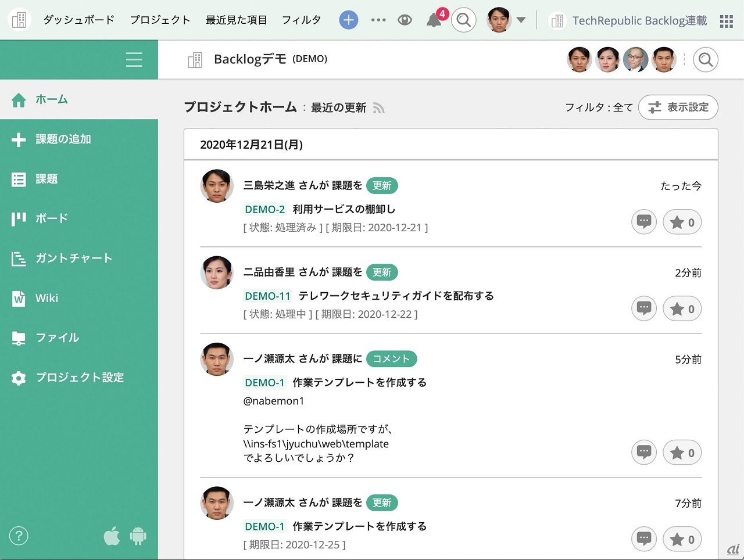Screen dimensions: 744x560
Task: Open ボード in the sidebar
Action: (x=79, y=218)
